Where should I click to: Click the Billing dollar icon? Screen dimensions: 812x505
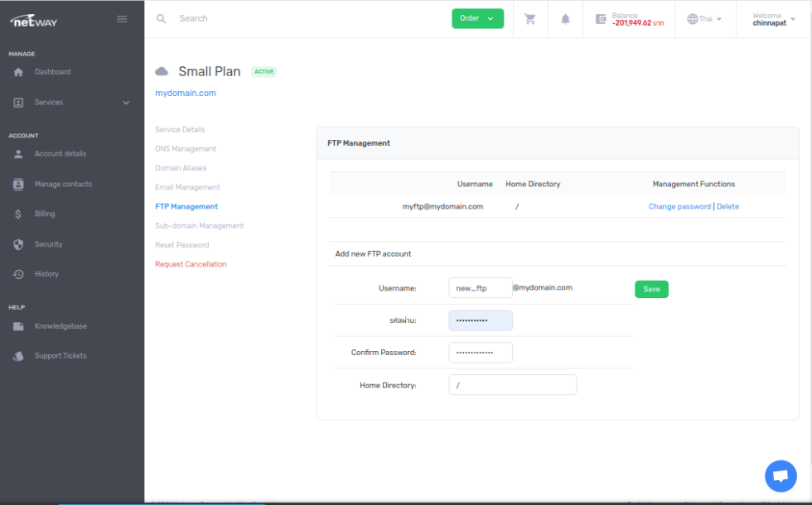coord(18,214)
